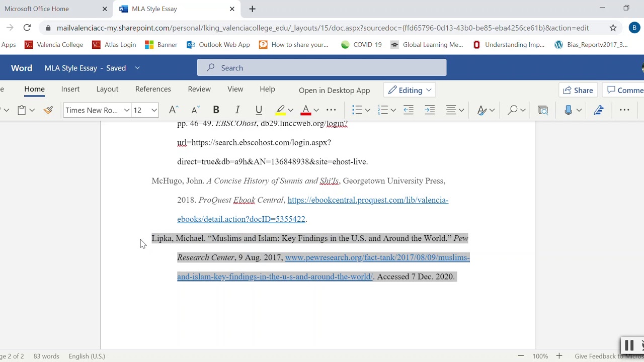Click the Format Painter brush
Image resolution: width=644 pixels, height=362 pixels.
[x=48, y=110]
